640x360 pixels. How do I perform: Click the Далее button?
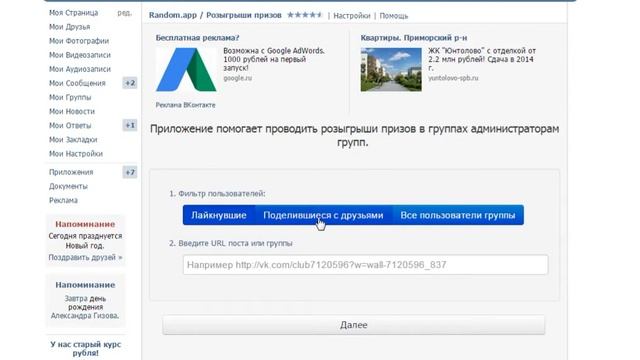[x=353, y=325]
